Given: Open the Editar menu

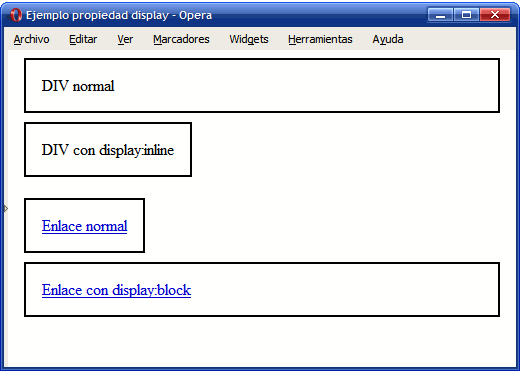Looking at the screenshot, I should pos(83,39).
